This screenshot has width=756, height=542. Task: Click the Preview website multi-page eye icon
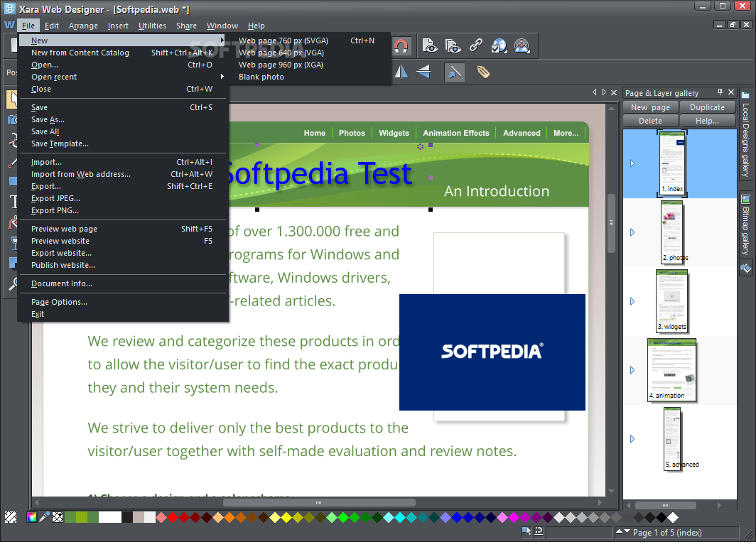tap(452, 45)
